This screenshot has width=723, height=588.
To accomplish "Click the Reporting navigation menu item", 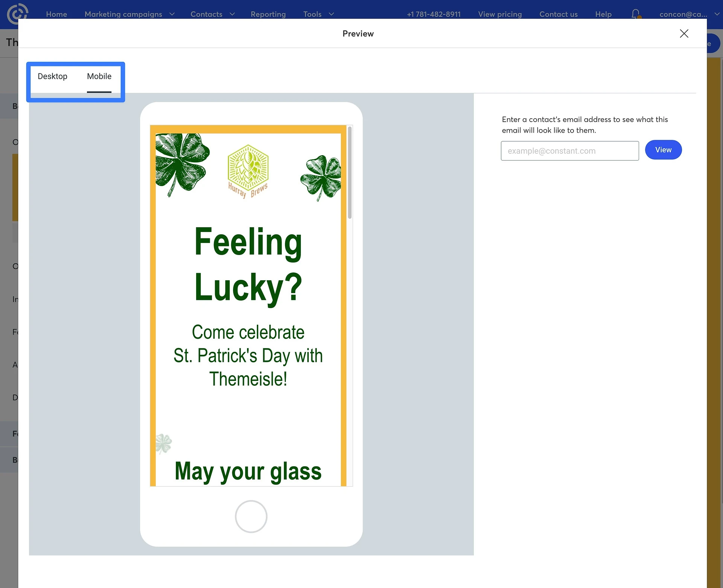I will [268, 14].
